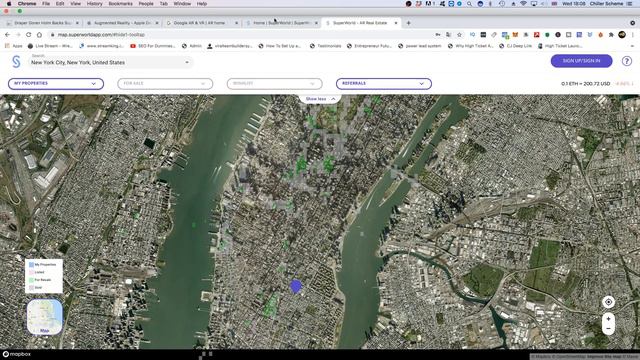Open the location search dropdown arrow
The height and width of the screenshot is (360, 640).
187,62
